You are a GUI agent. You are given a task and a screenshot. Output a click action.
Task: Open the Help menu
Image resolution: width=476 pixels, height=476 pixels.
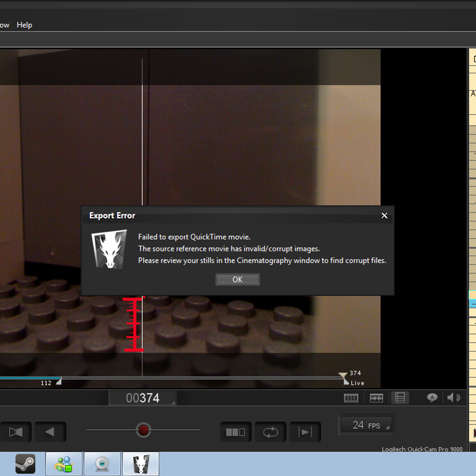click(24, 25)
